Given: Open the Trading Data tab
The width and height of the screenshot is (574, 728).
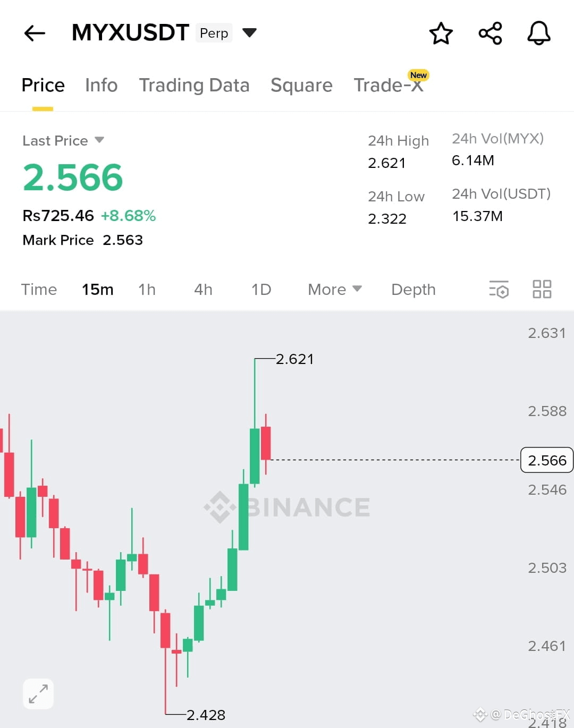Looking at the screenshot, I should click(194, 85).
